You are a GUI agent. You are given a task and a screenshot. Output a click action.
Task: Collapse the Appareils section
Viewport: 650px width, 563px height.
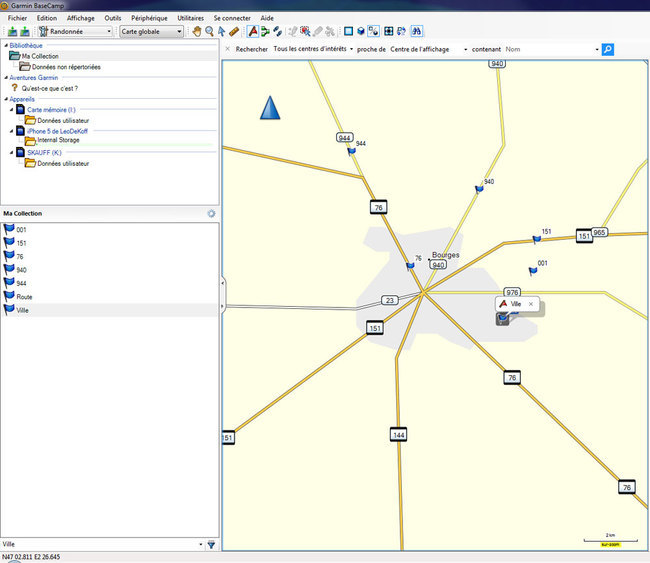(6, 99)
